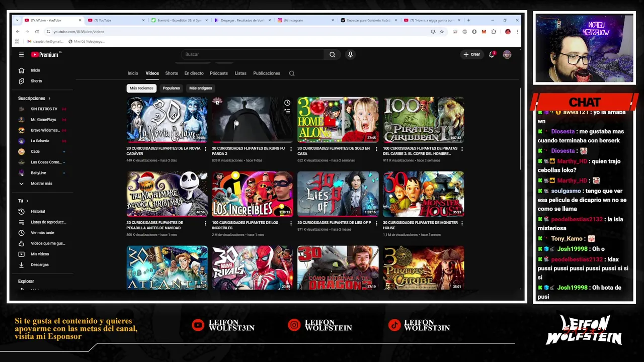This screenshot has width=644, height=362.
Task: Click the channel search magnifier icon
Action: (292, 73)
